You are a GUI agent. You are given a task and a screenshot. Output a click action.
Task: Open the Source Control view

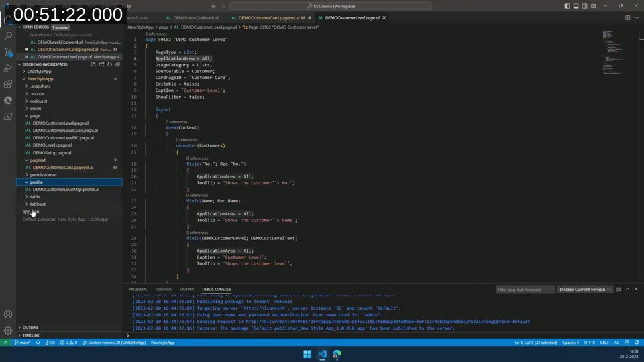pyautogui.click(x=8, y=52)
